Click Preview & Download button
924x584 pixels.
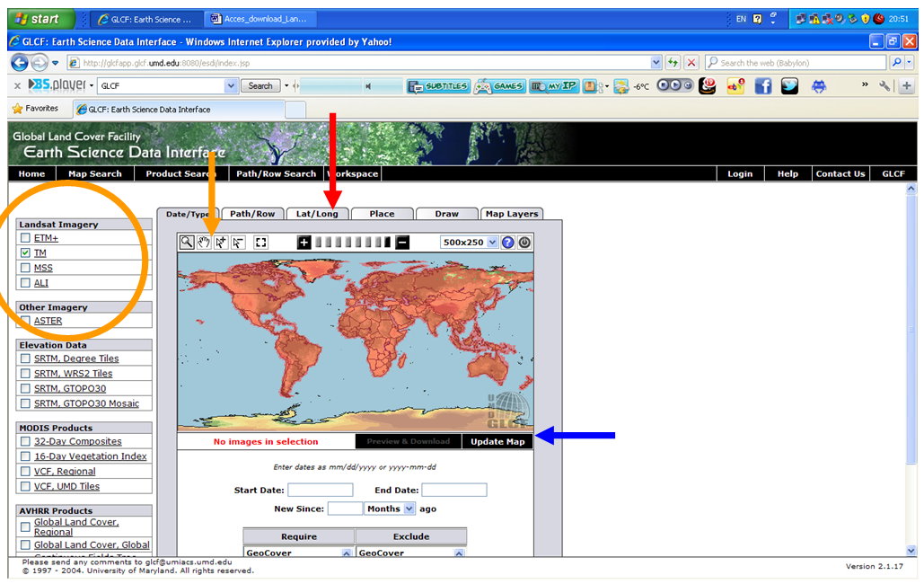409,441
